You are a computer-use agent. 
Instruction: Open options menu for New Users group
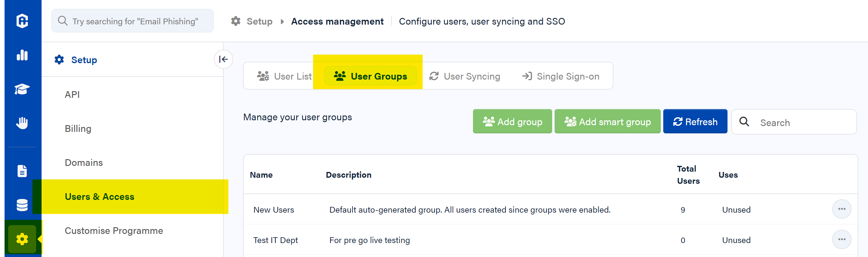(841, 209)
